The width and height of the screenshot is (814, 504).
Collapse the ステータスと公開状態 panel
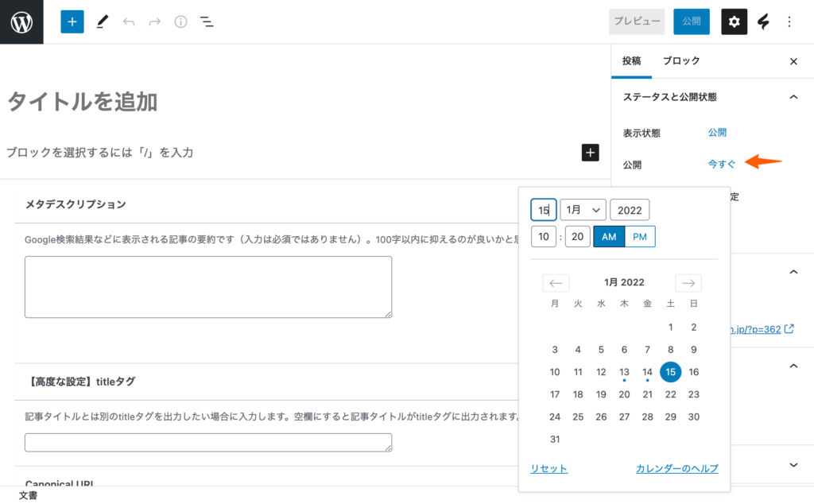pyautogui.click(x=793, y=97)
